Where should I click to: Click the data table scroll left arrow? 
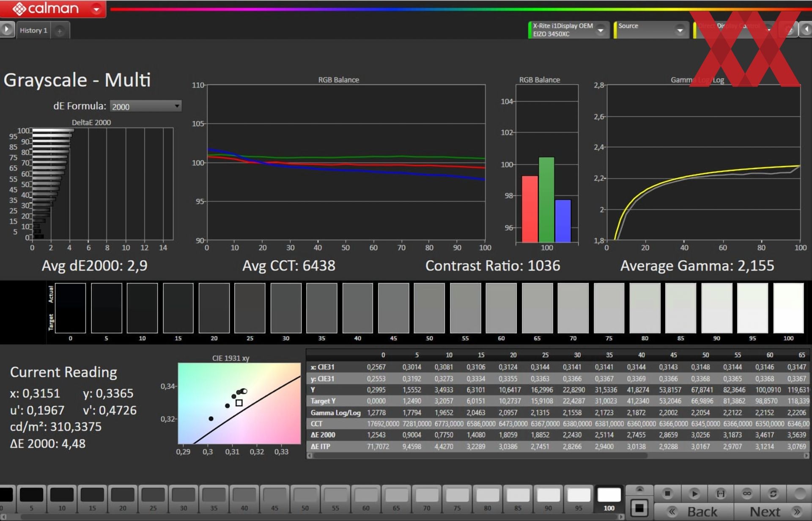pos(310,456)
